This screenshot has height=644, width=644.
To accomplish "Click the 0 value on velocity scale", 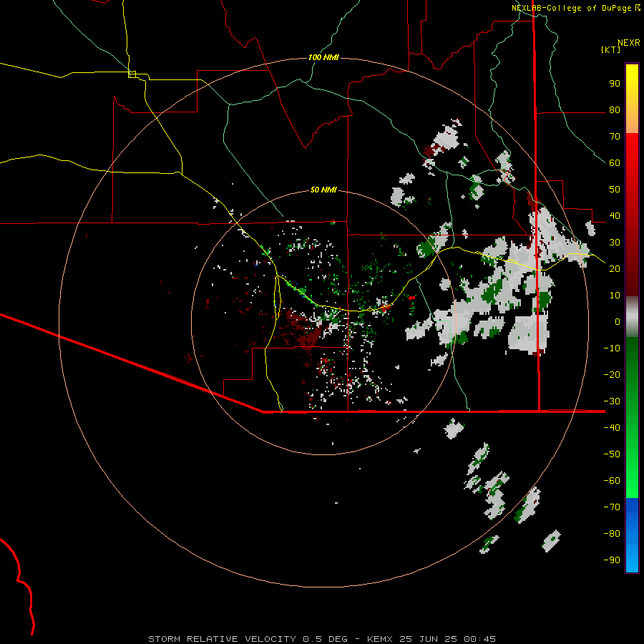I will (618, 322).
